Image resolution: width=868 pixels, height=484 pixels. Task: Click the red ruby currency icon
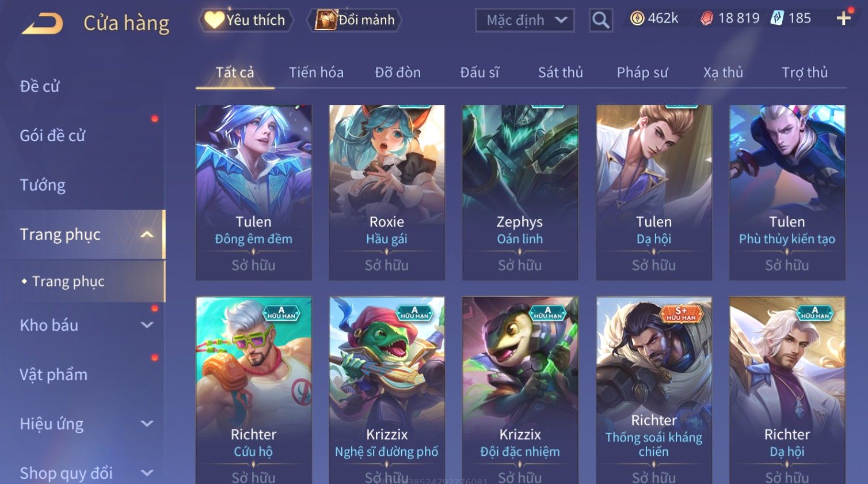tap(707, 18)
